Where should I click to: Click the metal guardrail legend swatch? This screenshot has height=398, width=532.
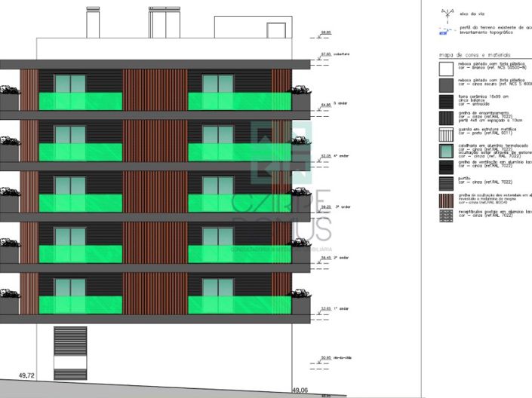(446, 135)
